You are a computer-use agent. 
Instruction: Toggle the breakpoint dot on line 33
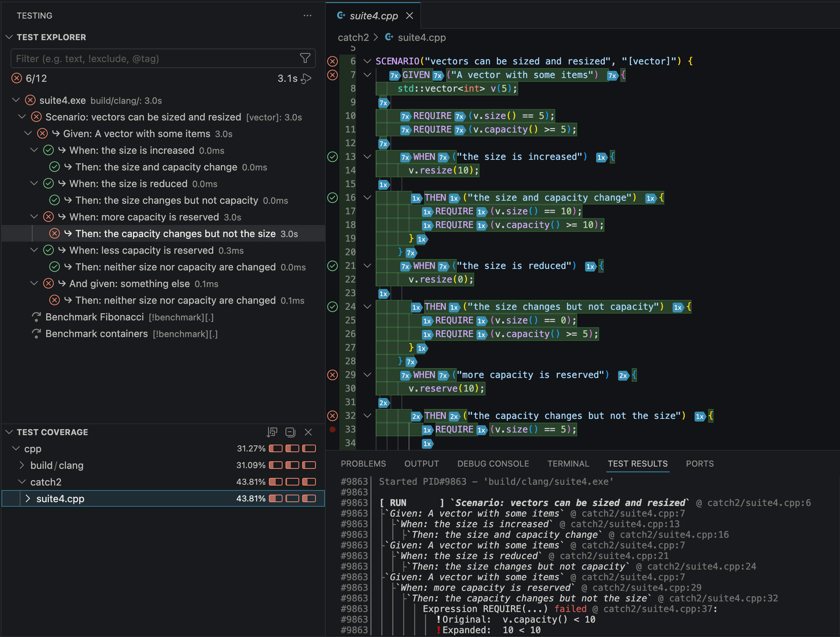tap(332, 429)
